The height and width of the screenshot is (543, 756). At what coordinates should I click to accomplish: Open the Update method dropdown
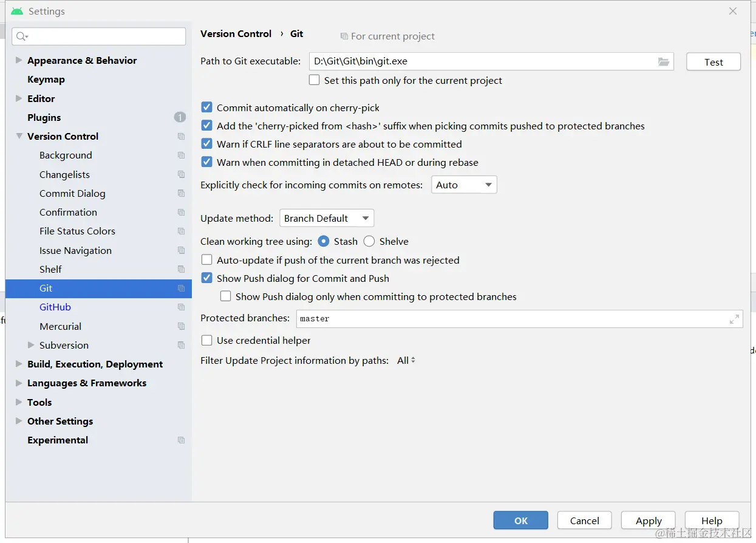click(327, 218)
